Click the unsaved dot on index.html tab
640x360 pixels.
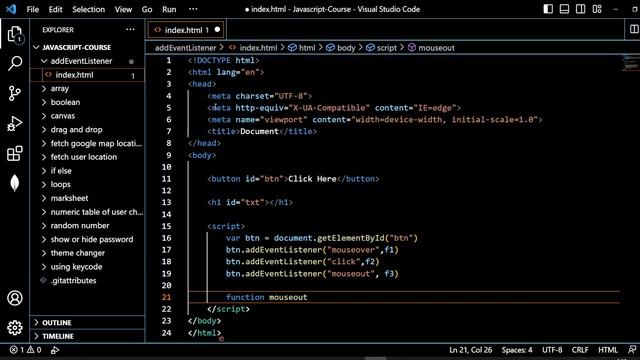point(217,29)
